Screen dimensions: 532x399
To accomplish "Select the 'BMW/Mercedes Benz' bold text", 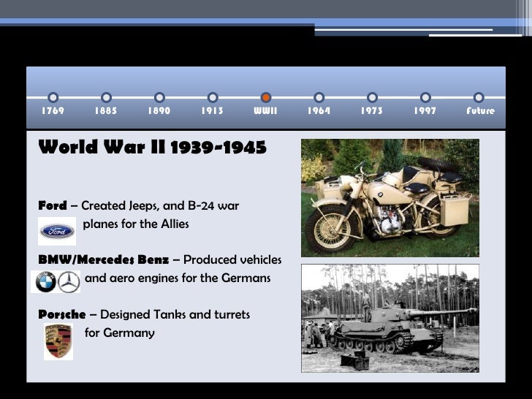I will point(104,260).
